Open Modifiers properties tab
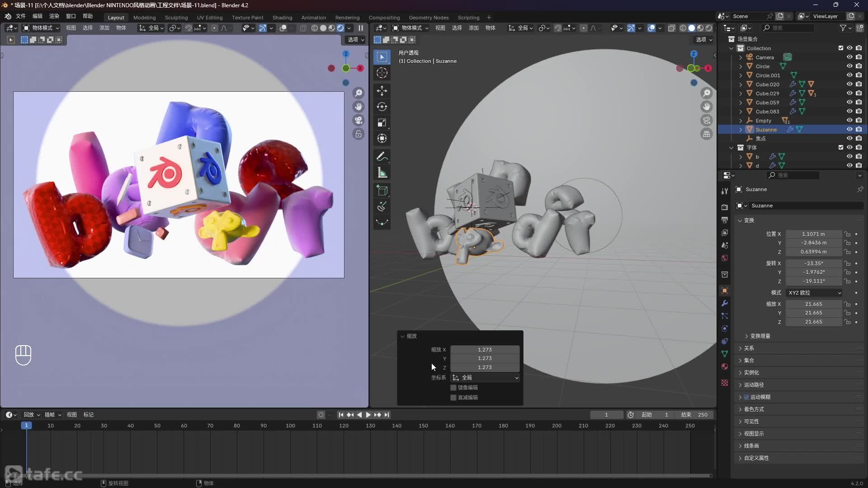 pyautogui.click(x=725, y=303)
